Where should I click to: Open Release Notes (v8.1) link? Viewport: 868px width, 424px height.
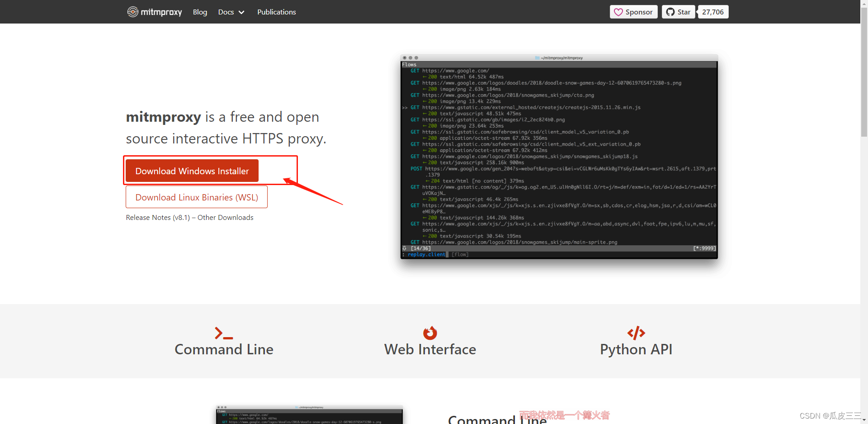point(158,218)
